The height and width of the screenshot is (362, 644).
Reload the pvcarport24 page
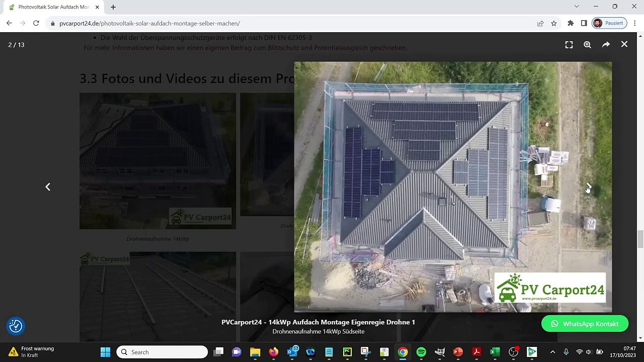36,23
